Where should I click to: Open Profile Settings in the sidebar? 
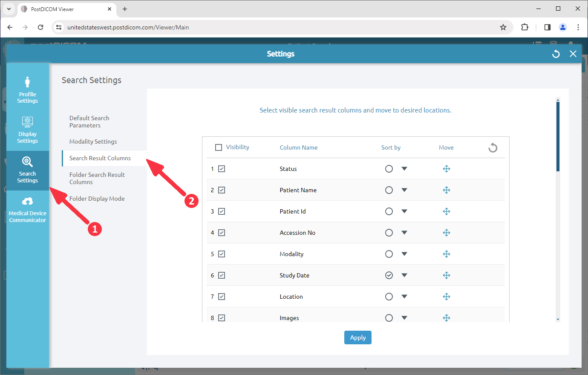click(x=27, y=89)
